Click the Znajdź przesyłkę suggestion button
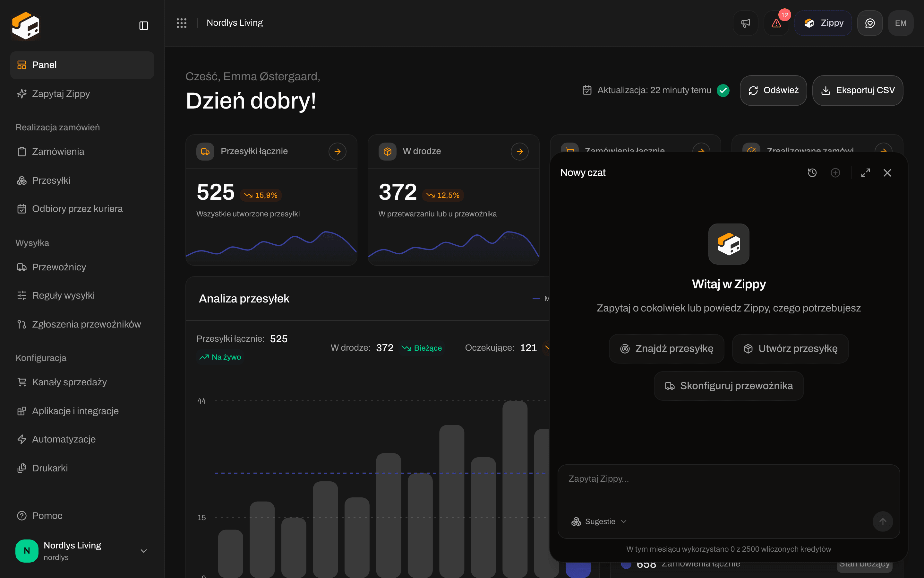The height and width of the screenshot is (578, 924). pyautogui.click(x=667, y=349)
